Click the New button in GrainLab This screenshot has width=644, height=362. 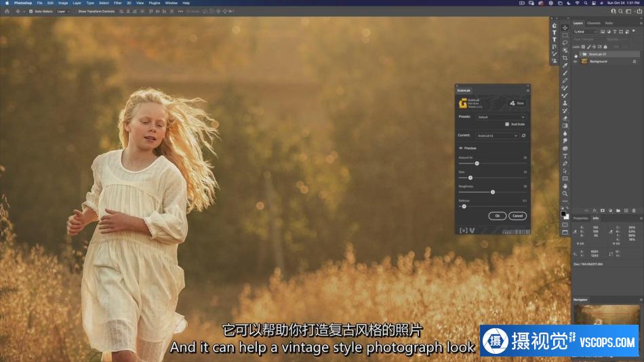tap(517, 103)
